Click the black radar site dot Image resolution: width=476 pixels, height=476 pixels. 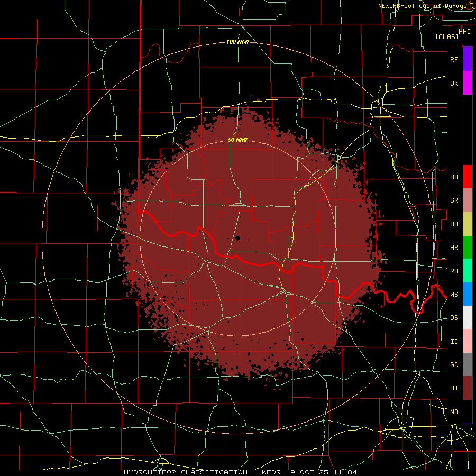[237, 238]
